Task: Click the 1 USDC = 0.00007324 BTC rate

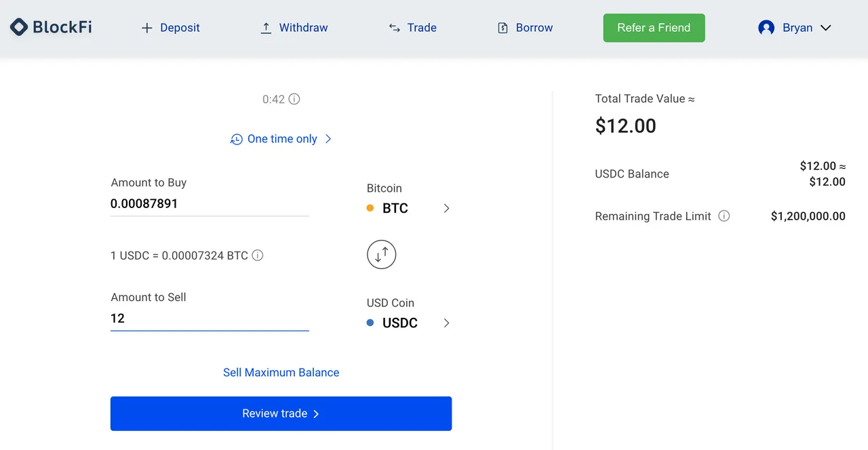Action: [179, 255]
